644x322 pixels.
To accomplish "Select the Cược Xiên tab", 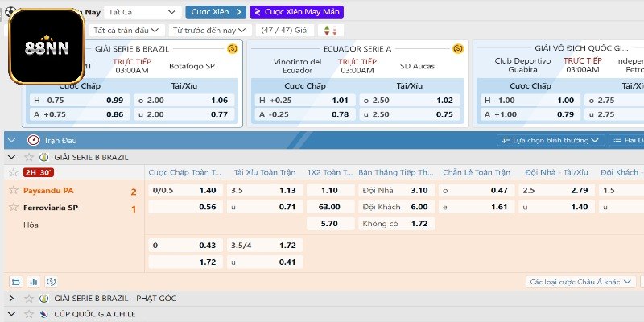I will pos(215,12).
